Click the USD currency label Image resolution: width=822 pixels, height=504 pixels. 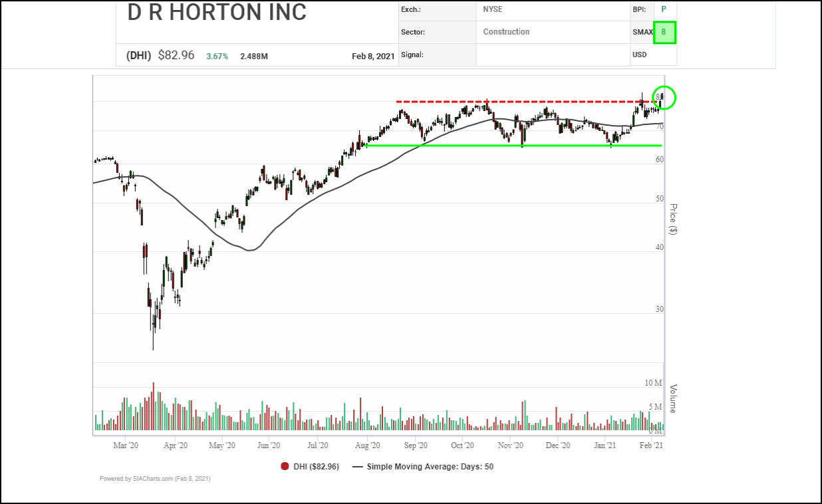pos(640,55)
